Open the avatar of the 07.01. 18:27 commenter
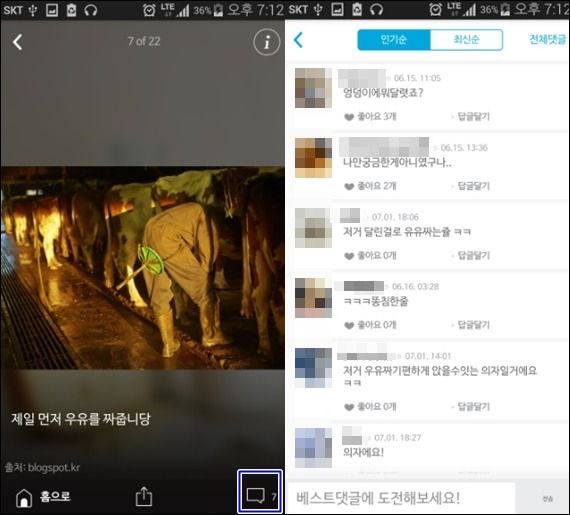The image size is (570, 515). point(313,448)
